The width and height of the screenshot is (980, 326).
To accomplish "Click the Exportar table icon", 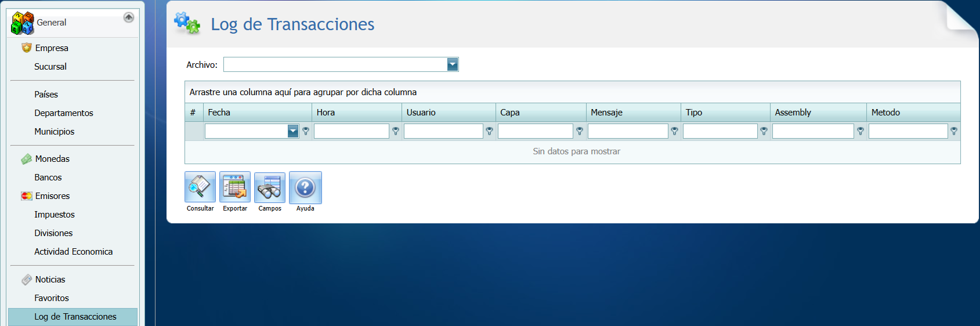I will 235,187.
